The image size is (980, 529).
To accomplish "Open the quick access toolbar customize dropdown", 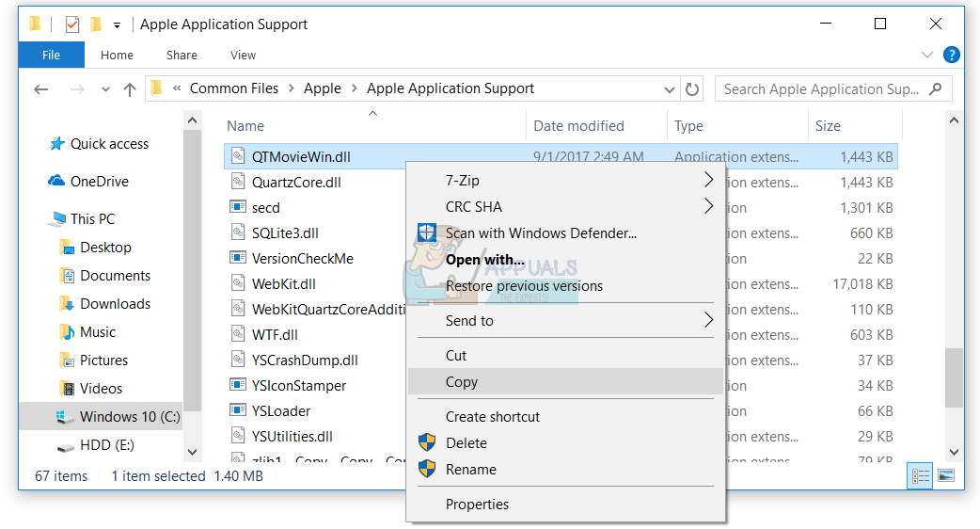I will click(x=117, y=24).
